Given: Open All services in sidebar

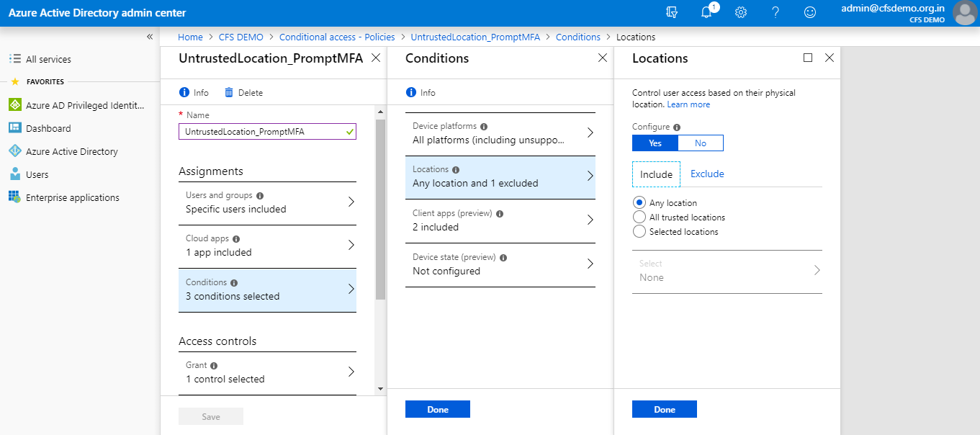Looking at the screenshot, I should (48, 59).
